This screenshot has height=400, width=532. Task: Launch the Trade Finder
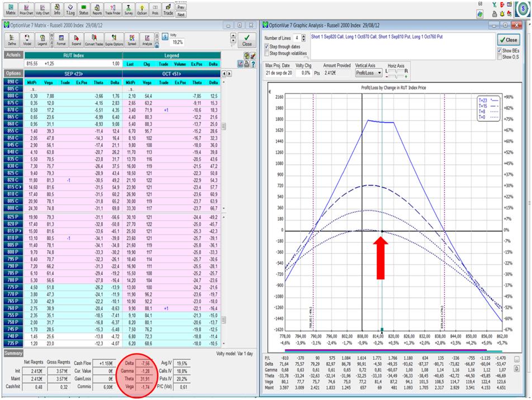pyautogui.click(x=113, y=8)
